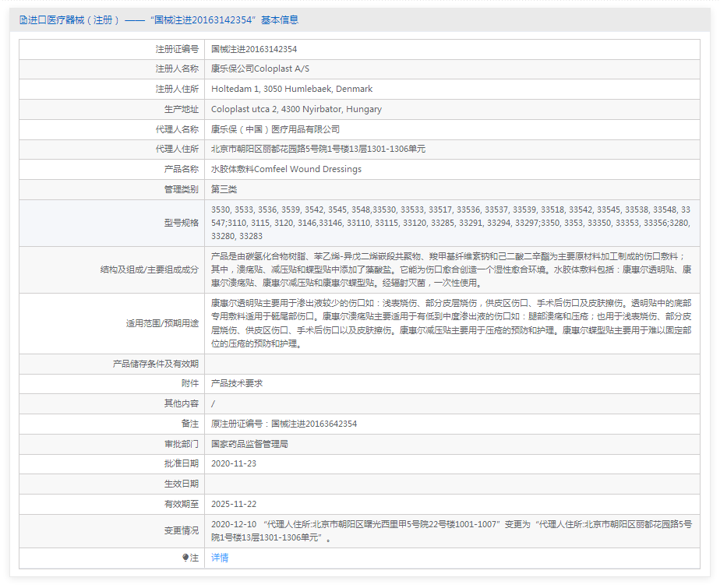Click the 适用范围/预期用途 label
720x588 pixels.
point(163,324)
